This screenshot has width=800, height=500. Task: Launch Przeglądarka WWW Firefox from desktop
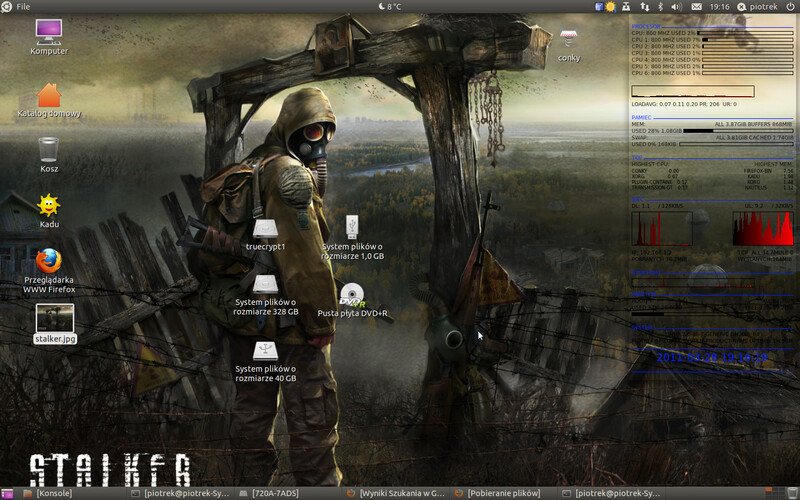[x=48, y=262]
